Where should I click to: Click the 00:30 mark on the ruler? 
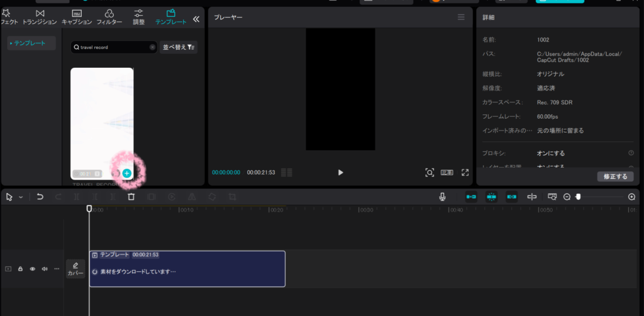pyautogui.click(x=367, y=210)
